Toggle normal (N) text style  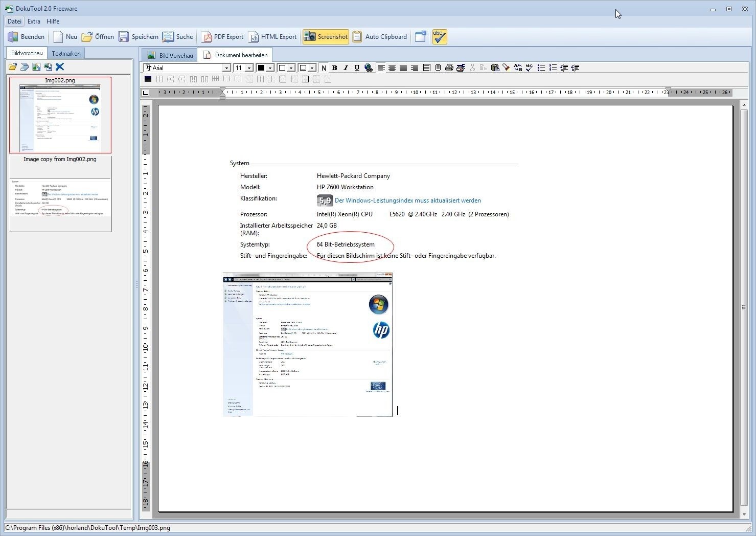324,68
